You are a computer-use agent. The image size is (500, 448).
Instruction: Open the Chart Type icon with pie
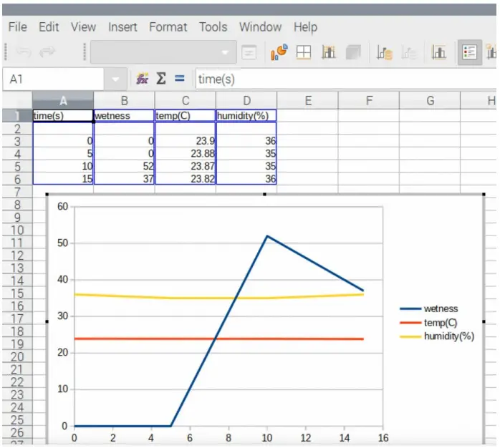tap(279, 52)
